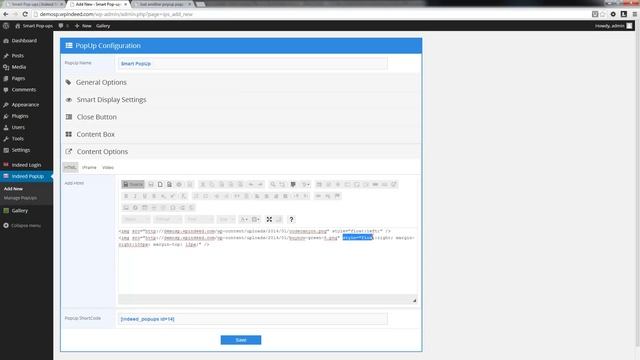Screen dimensions: 640x360
Task: Click inside the HTML source text area
Action: pyautogui.click(x=268, y=261)
